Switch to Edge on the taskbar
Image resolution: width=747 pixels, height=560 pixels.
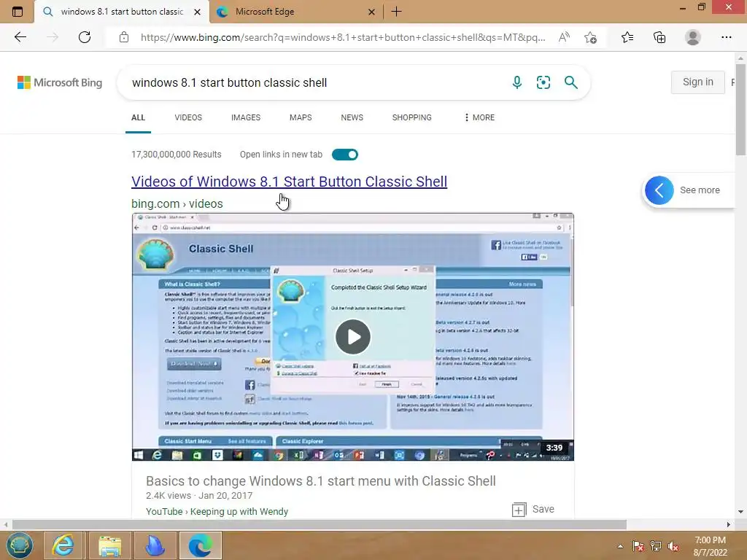201,545
